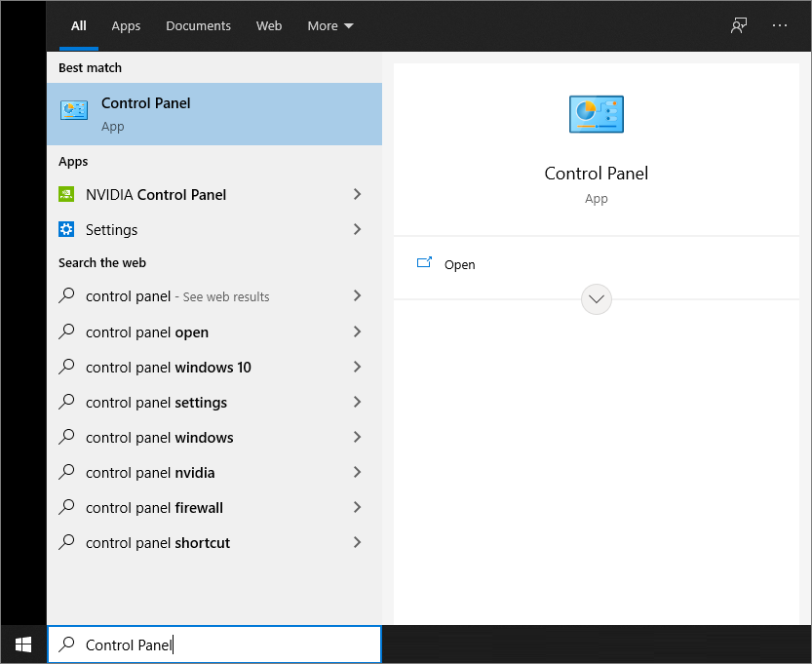Click the Control Panel title in preview pane
This screenshot has width=812, height=664.
point(596,173)
